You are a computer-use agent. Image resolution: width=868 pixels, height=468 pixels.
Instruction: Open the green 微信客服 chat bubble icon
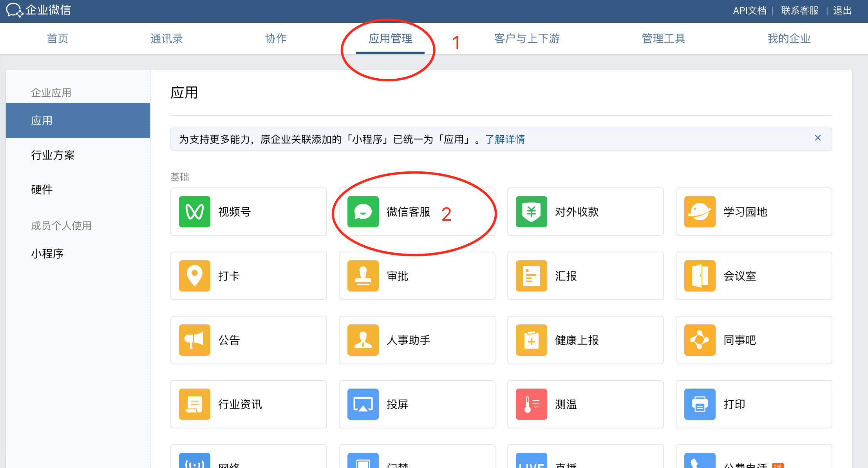pyautogui.click(x=363, y=212)
